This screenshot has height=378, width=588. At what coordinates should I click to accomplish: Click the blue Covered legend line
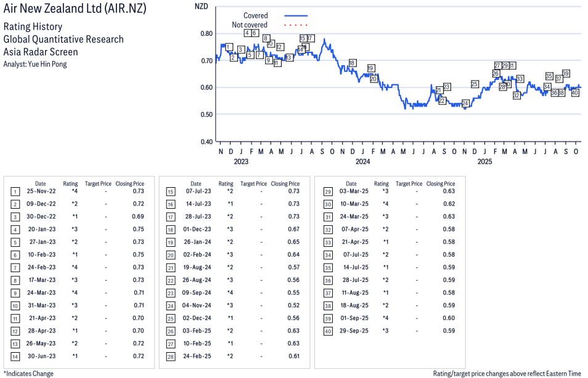pos(296,15)
